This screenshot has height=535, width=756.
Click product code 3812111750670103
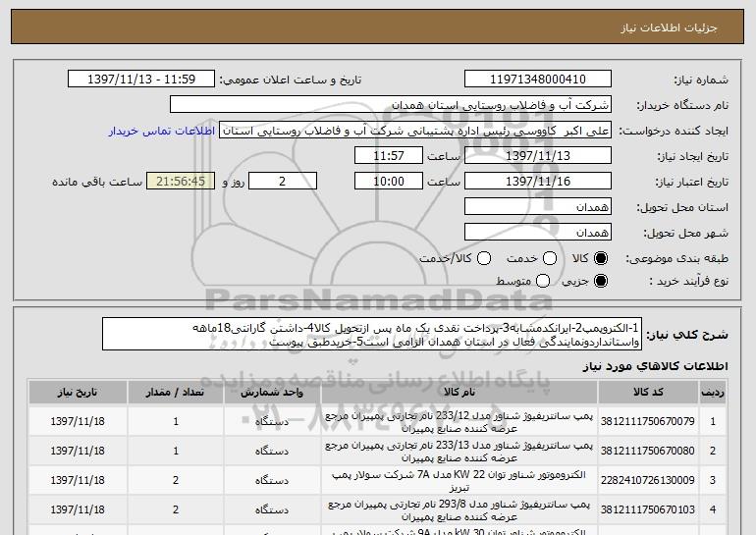point(648,509)
